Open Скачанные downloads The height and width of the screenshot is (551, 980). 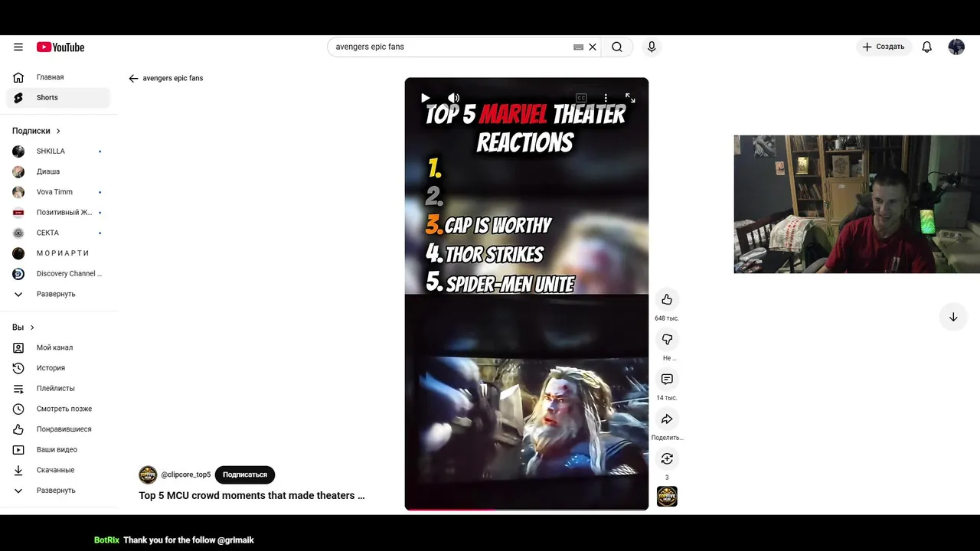58,470
